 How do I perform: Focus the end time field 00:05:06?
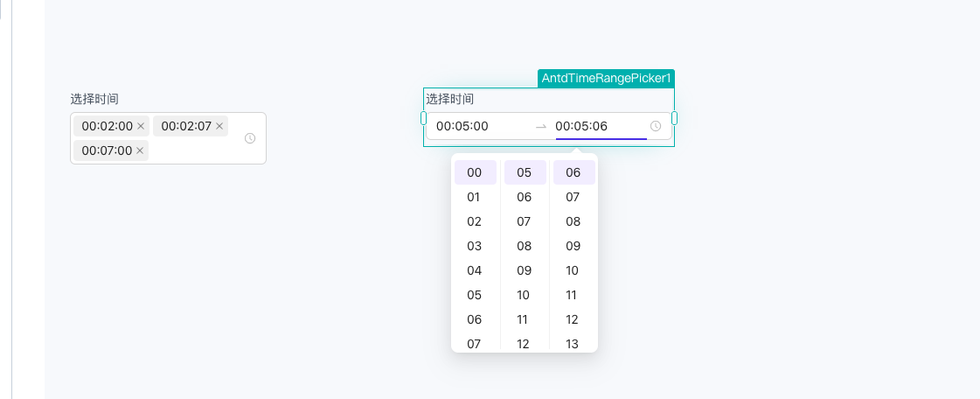point(601,126)
